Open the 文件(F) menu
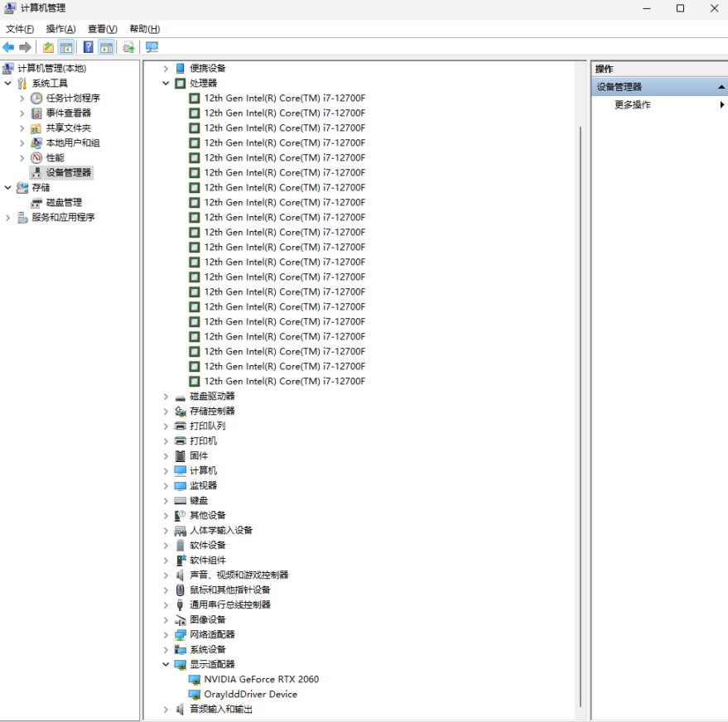728x722 pixels. (20, 29)
